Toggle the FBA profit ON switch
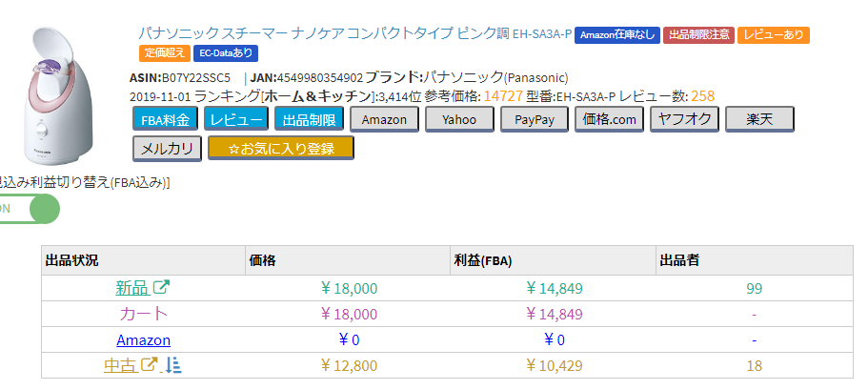This screenshot has width=868, height=390. [x=29, y=209]
